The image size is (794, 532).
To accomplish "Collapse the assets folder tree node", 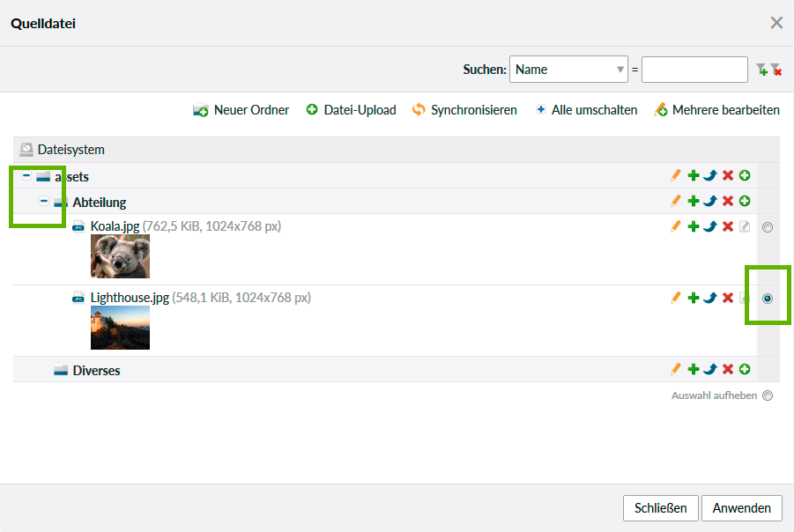I will 26,176.
